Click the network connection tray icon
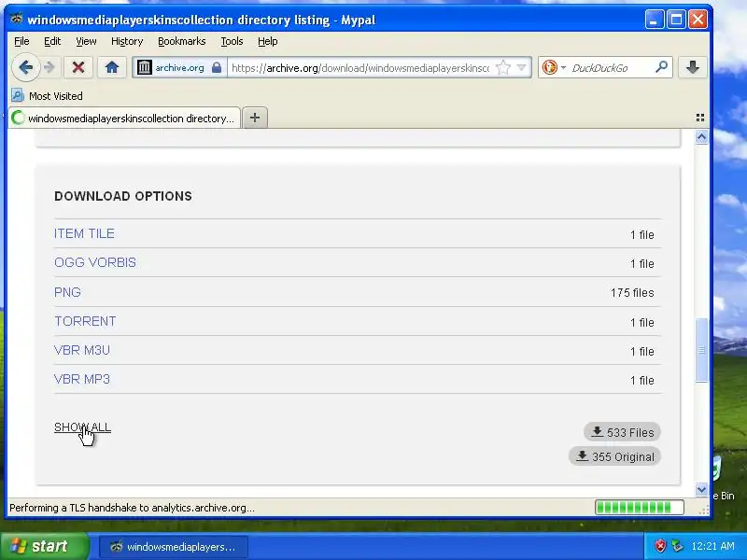Image resolution: width=747 pixels, height=560 pixels. (x=677, y=546)
